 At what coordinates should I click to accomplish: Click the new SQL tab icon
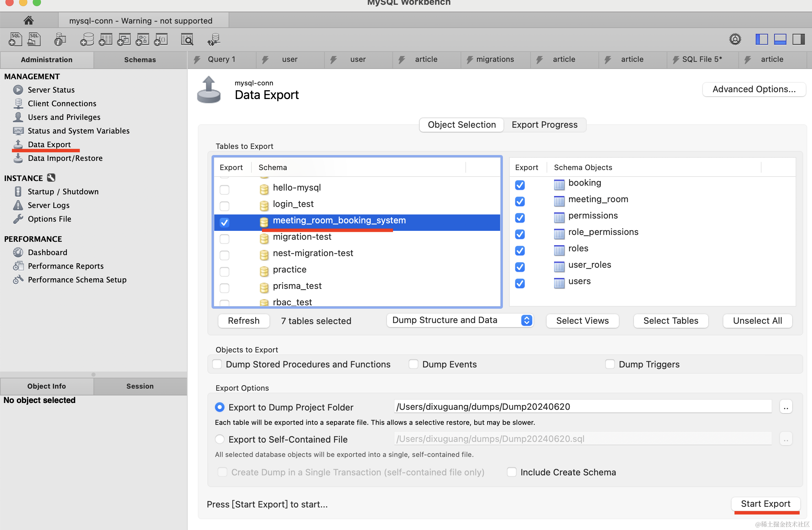[15, 40]
